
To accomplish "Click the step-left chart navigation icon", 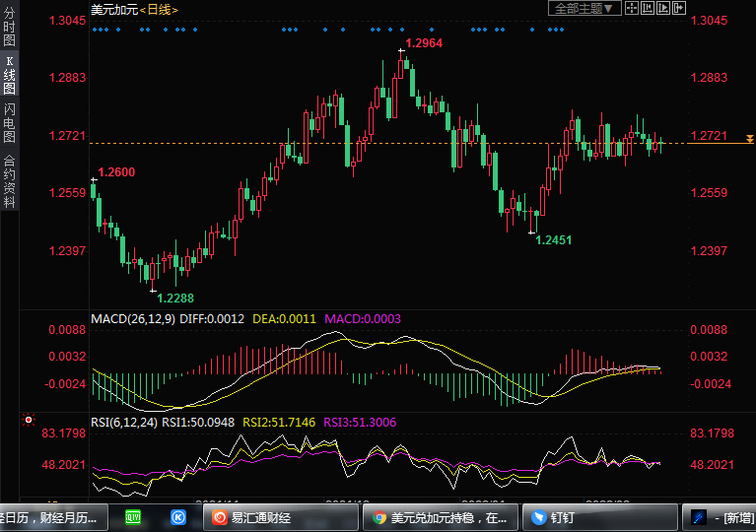I will 649,8.
